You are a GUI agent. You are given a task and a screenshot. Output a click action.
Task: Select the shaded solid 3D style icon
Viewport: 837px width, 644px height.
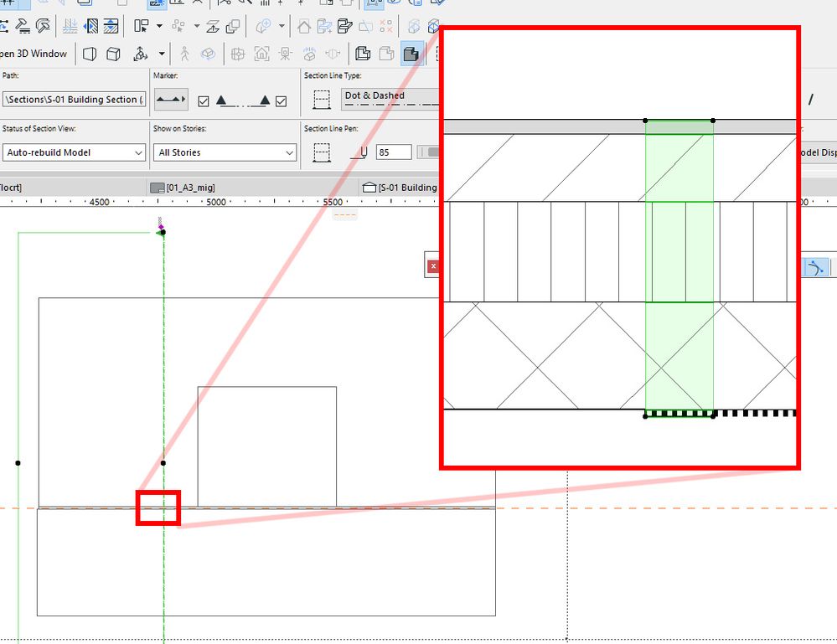click(411, 54)
